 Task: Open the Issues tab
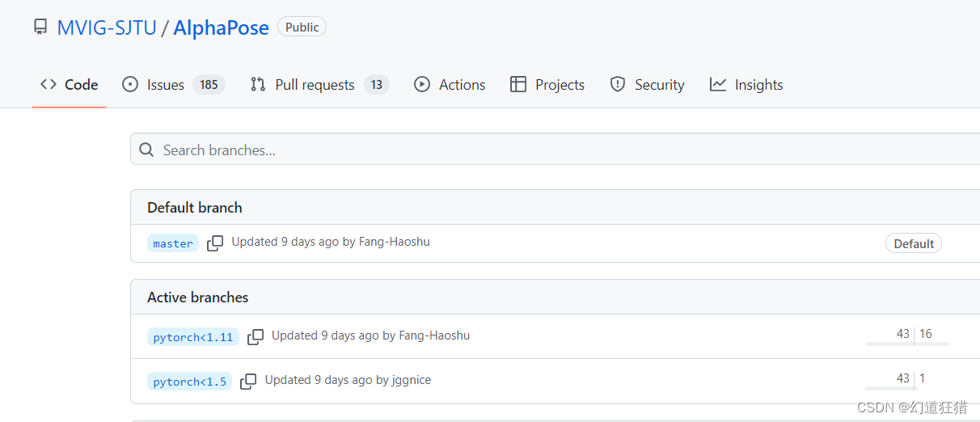click(174, 85)
